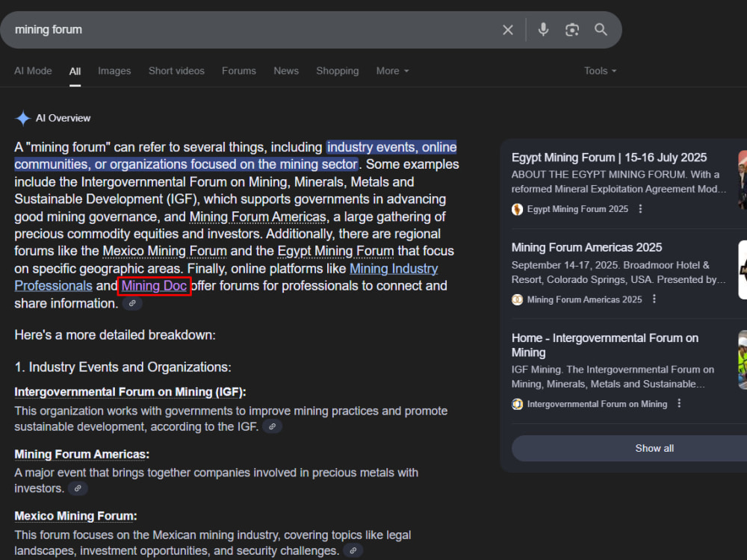The image size is (747, 560).
Task: Click 'Here's a more detailed breakdown:' text
Action: tap(115, 335)
